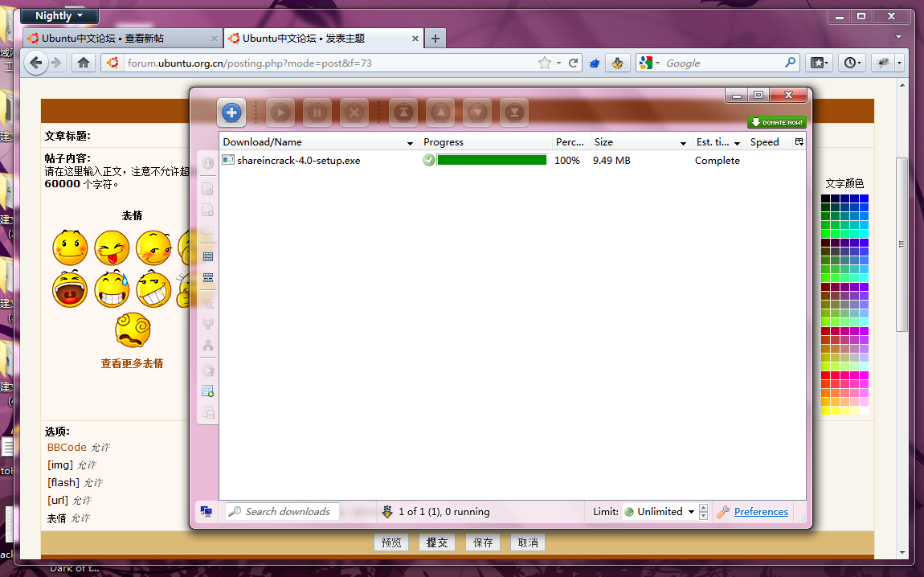Open the Nightly application menu
The height and width of the screenshot is (577, 924).
pyautogui.click(x=59, y=16)
